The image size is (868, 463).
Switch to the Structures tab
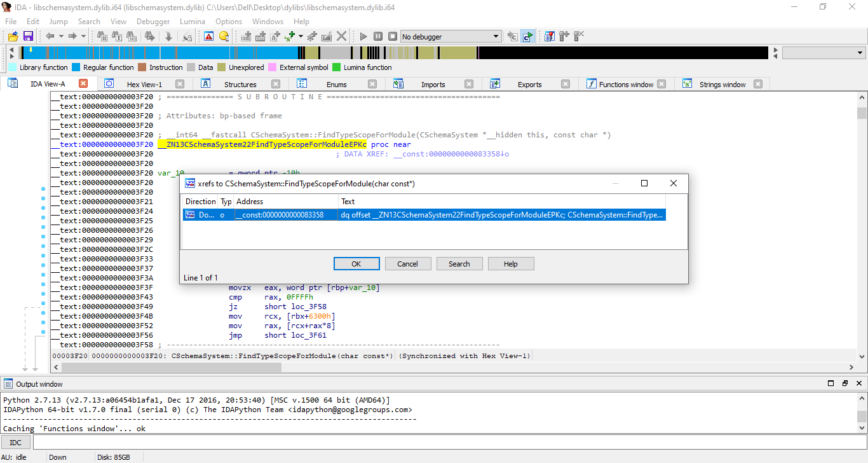click(x=240, y=84)
